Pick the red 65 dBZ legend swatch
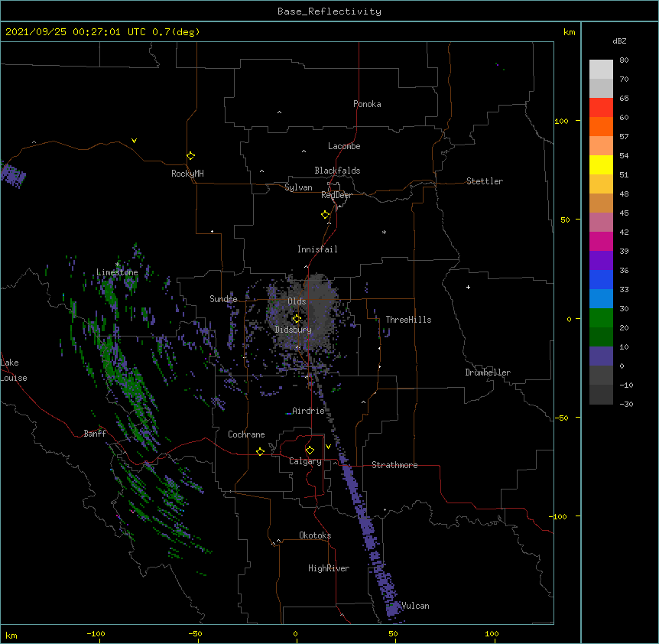659x644 pixels. click(x=601, y=107)
